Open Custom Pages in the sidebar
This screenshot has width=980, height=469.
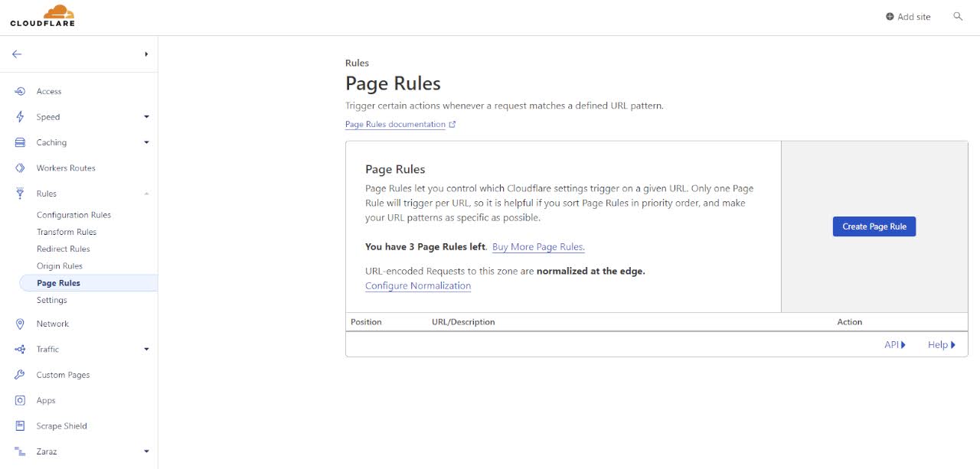[63, 375]
